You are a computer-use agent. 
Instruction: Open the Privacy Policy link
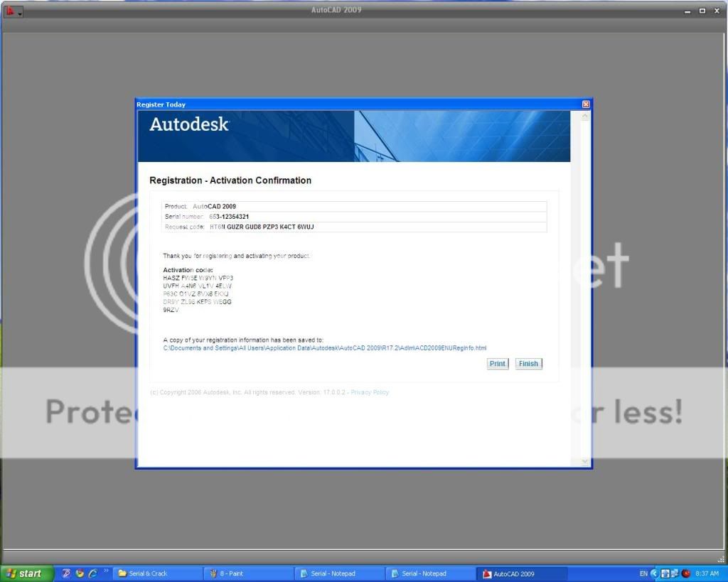(370, 392)
